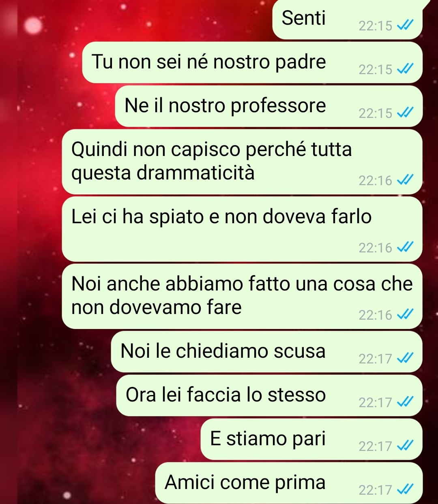Select the 'Amici come prima' message
Viewport: 438px width, 504px height.
pos(289,483)
